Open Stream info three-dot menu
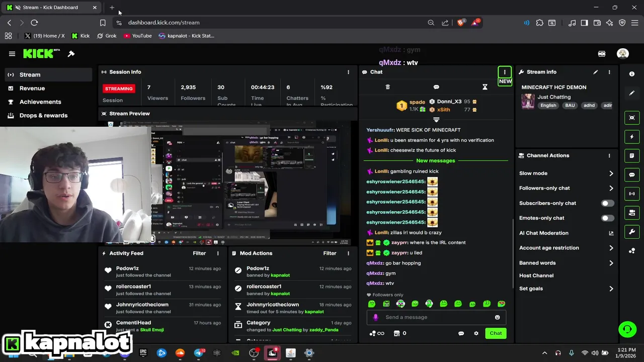This screenshot has height=362, width=644. coord(609,72)
